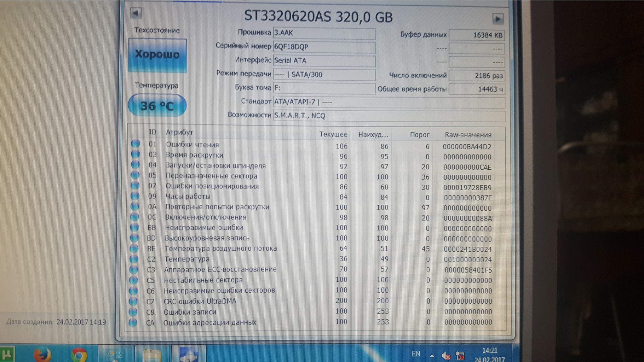Click status circle for BD Высокоуровневая запись
Image resolution: width=644 pixels, height=362 pixels.
134,238
